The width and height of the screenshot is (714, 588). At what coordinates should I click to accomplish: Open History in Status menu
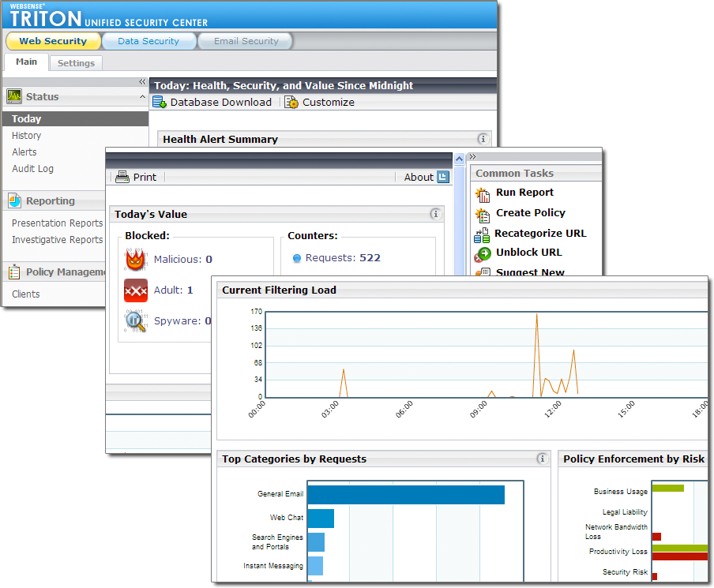pos(26,136)
